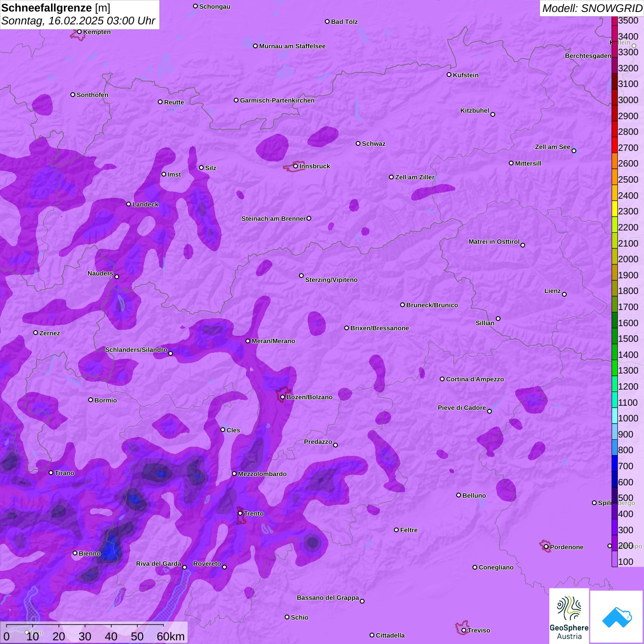The width and height of the screenshot is (644, 644).
Task: Click the 'Pieve di Cadore' label
Action: (x=462, y=408)
